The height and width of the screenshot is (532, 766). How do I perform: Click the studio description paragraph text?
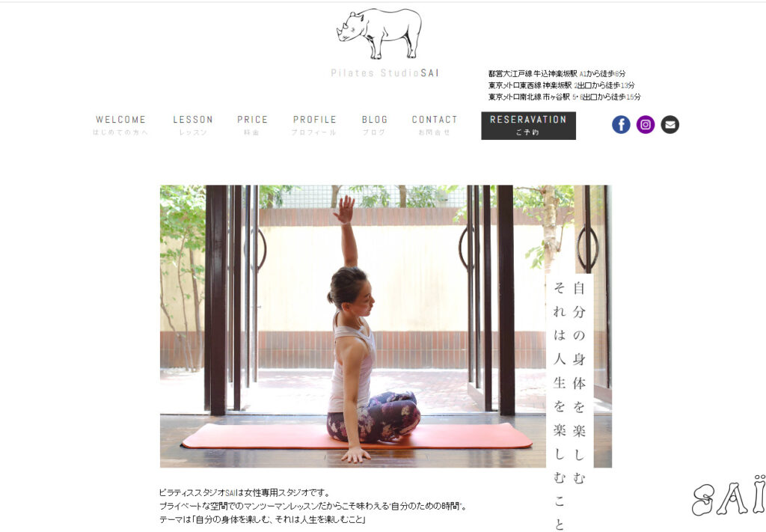313,506
